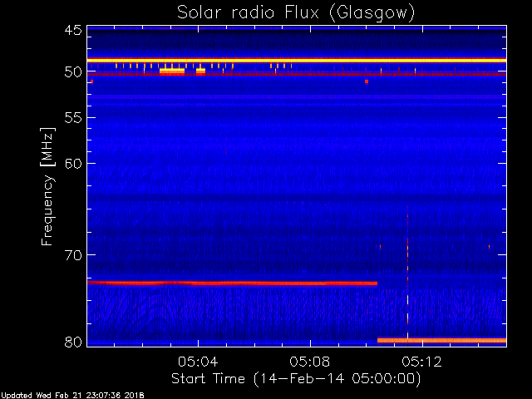Screen dimensions: 532x399
Task: Click the wide yellow block at 50 MHz
Action: tap(172, 71)
